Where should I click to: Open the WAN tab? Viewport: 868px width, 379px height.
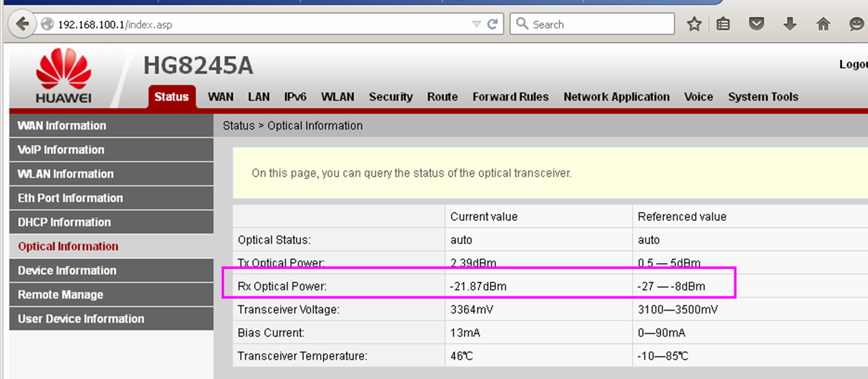pyautogui.click(x=220, y=97)
